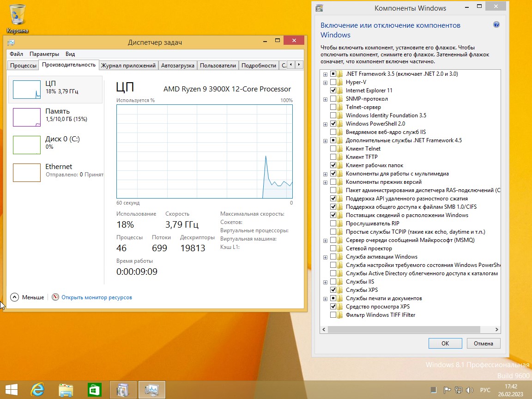Select the Memory performance graph thumbnail
The width and height of the screenshot is (532, 399).
[x=27, y=117]
